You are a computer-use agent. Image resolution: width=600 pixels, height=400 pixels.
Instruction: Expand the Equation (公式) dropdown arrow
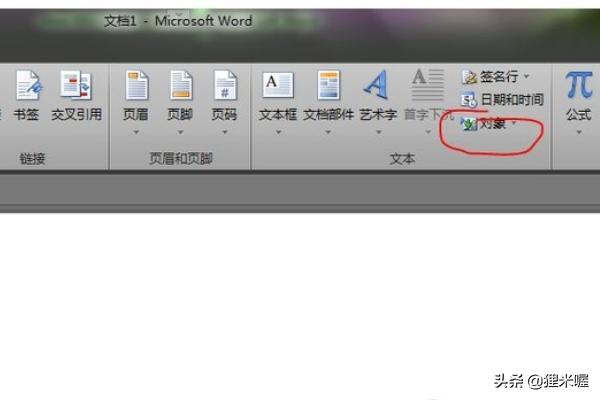click(x=579, y=132)
